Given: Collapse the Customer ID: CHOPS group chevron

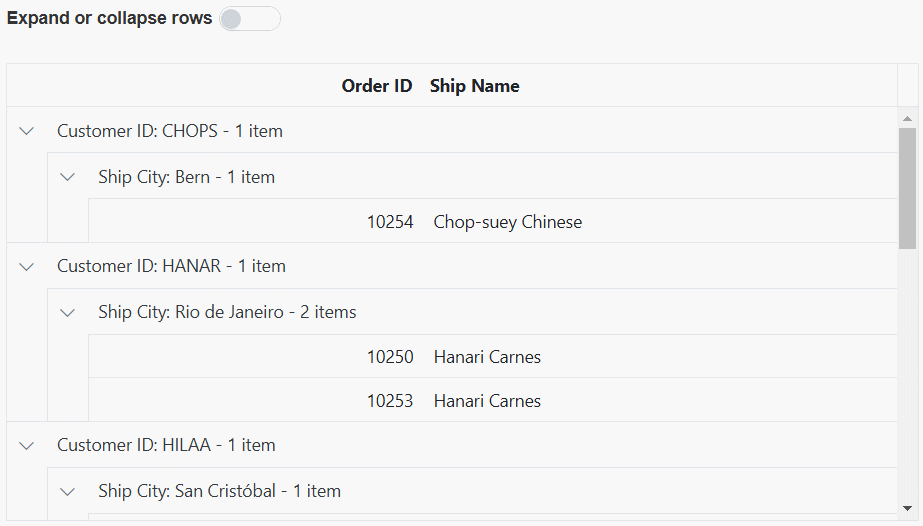Looking at the screenshot, I should 27,131.
